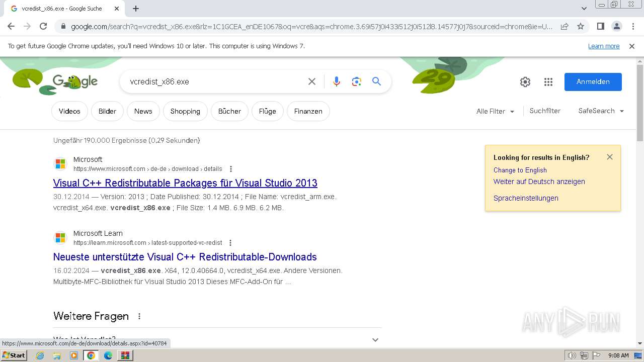This screenshot has height=362, width=644.
Task: Open Google quick settings gear
Action: [x=525, y=82]
